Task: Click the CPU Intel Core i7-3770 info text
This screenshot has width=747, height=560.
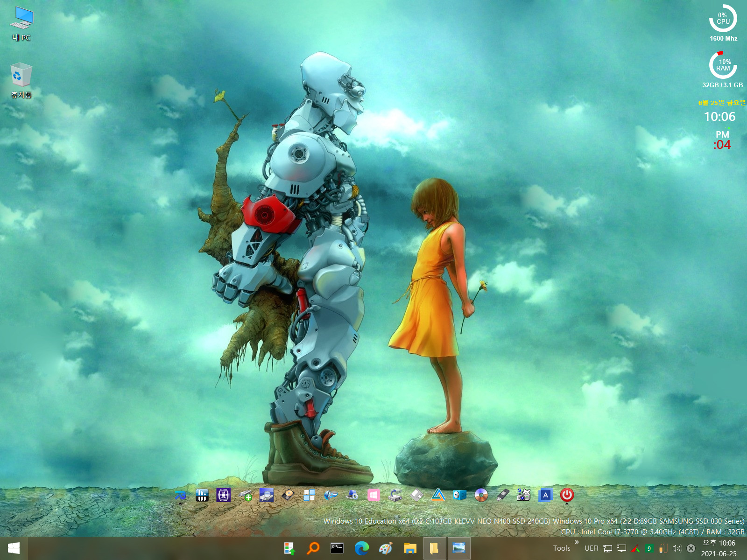Action: click(653, 532)
